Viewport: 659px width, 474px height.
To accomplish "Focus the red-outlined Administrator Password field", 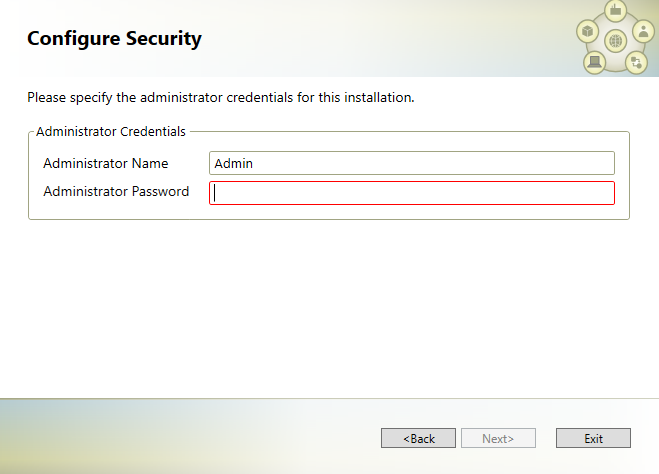I will [x=412, y=193].
